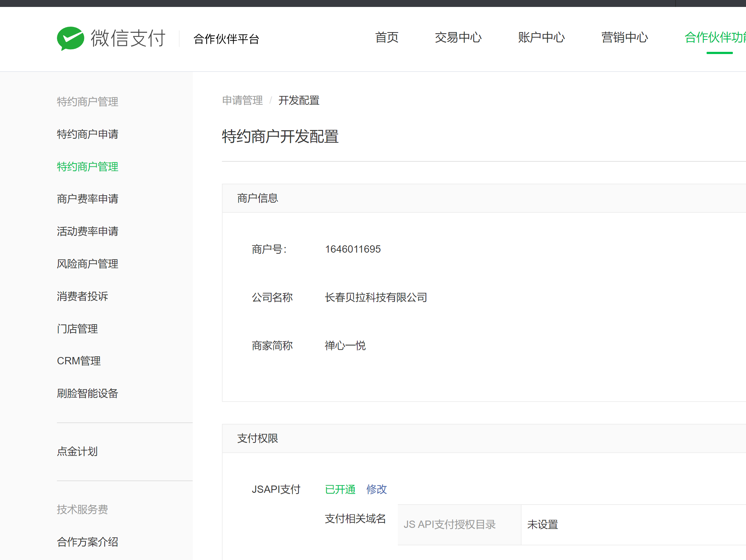Go to 营销中心 tab
746x560 pixels.
[624, 37]
